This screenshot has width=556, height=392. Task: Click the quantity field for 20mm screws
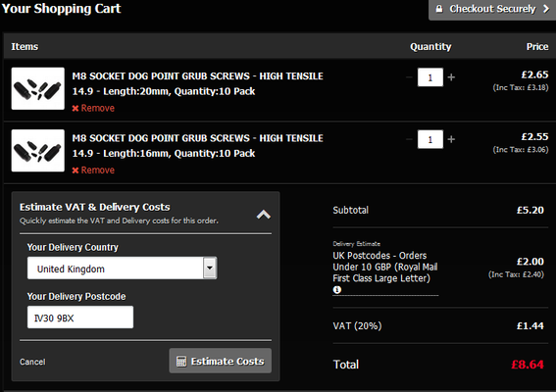(430, 77)
